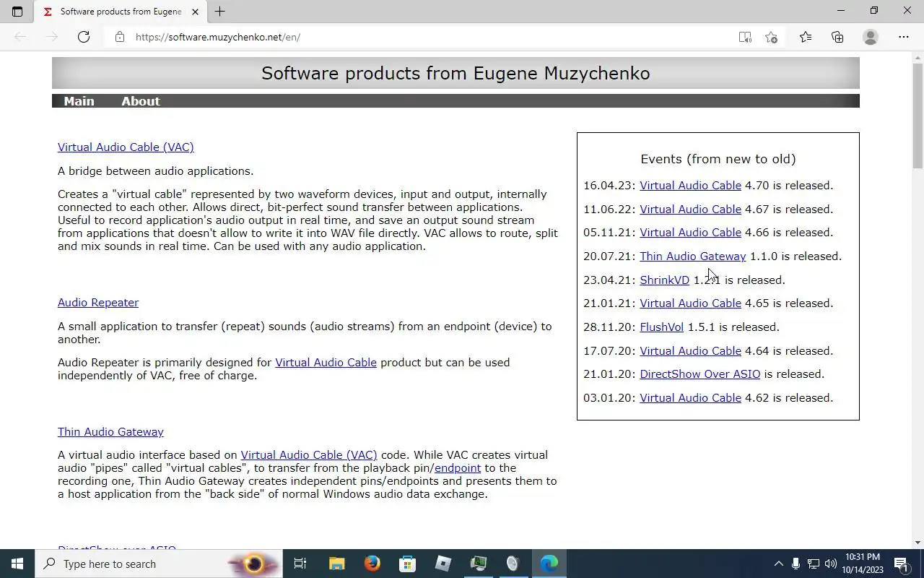The width and height of the screenshot is (924, 578).
Task: Open Microsoft Store from the taskbar
Action: click(408, 564)
